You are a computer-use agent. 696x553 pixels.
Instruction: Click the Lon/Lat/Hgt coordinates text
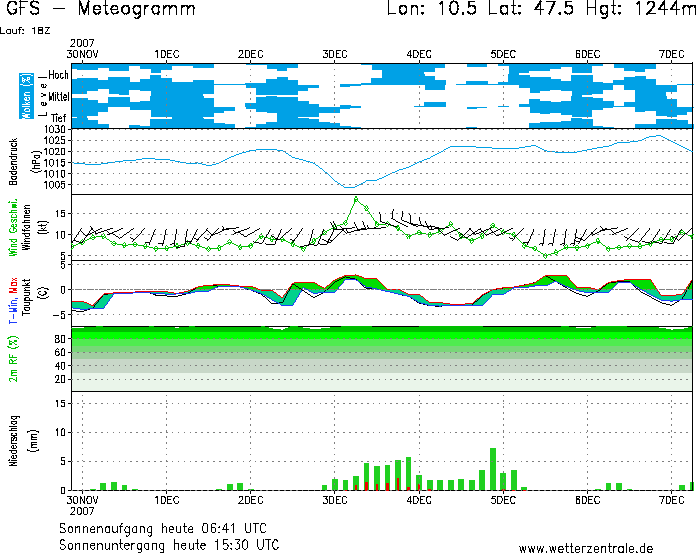540,10
